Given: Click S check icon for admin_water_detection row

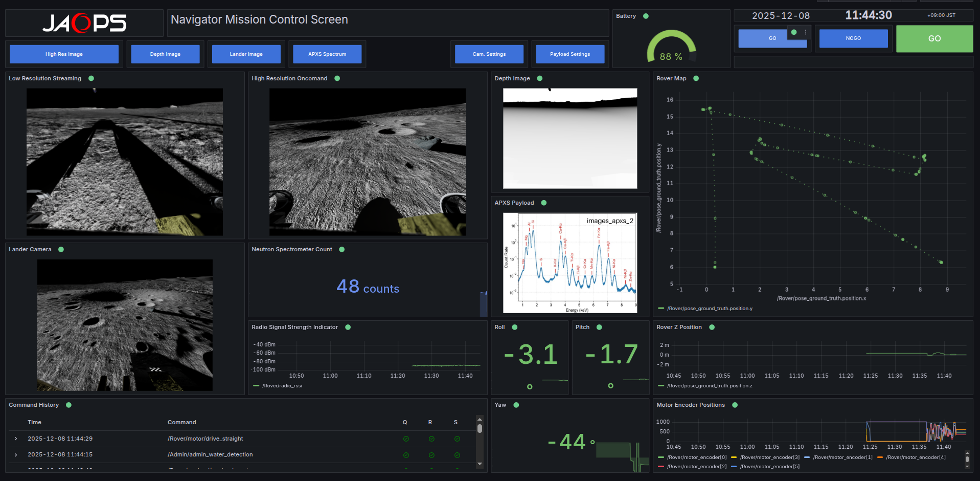Looking at the screenshot, I should point(457,455).
